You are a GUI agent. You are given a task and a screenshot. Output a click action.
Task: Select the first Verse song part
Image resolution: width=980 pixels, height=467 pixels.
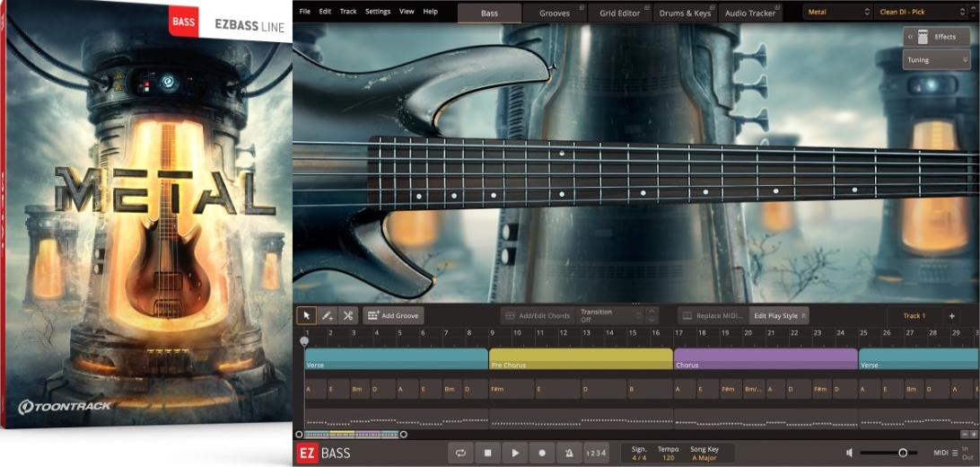(397, 359)
